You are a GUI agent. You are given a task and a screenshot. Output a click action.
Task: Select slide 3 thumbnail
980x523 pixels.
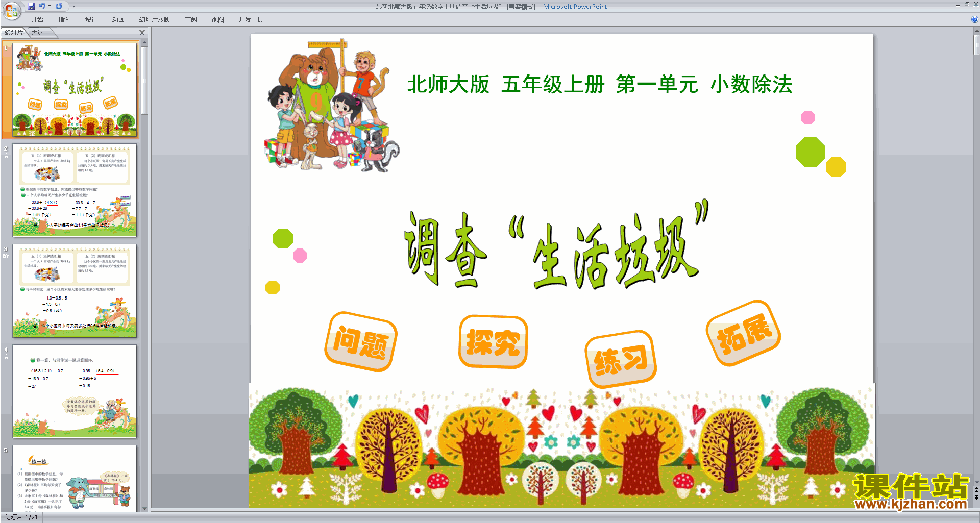click(75, 291)
